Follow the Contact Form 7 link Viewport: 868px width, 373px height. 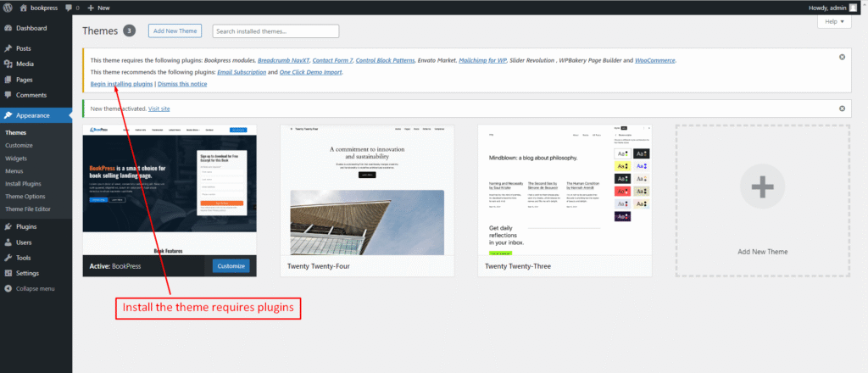(332, 60)
